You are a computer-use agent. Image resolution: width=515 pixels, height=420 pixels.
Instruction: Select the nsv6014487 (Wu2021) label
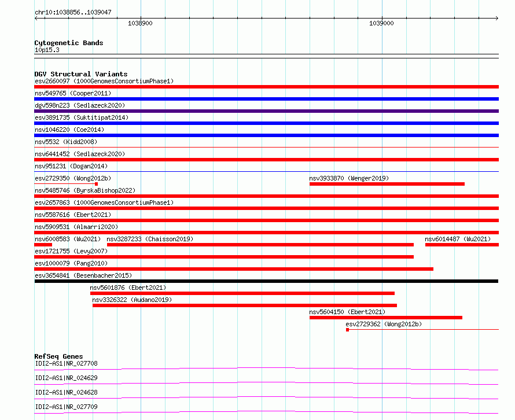pos(458,239)
